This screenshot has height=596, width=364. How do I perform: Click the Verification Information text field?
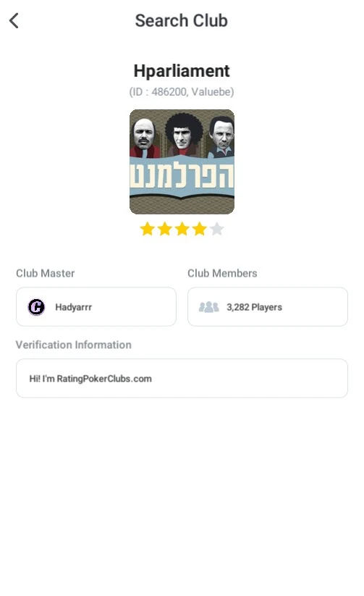pos(182,378)
